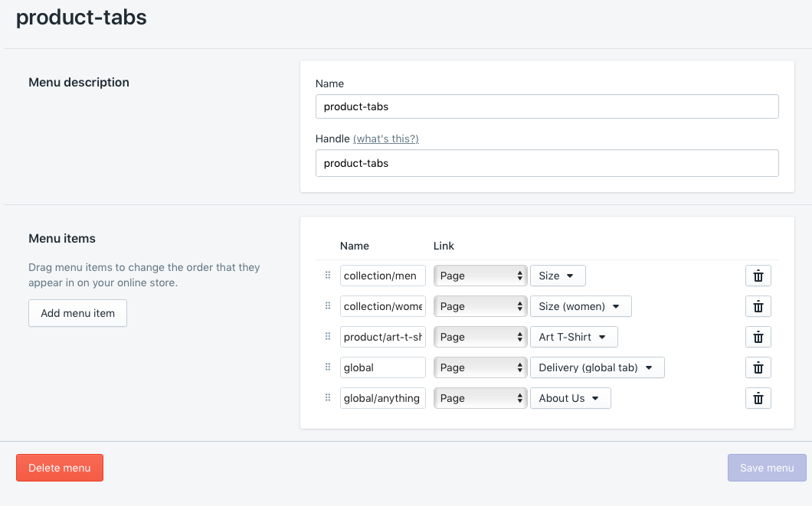Focus the Handle input field
This screenshot has width=812, height=506.
[547, 163]
